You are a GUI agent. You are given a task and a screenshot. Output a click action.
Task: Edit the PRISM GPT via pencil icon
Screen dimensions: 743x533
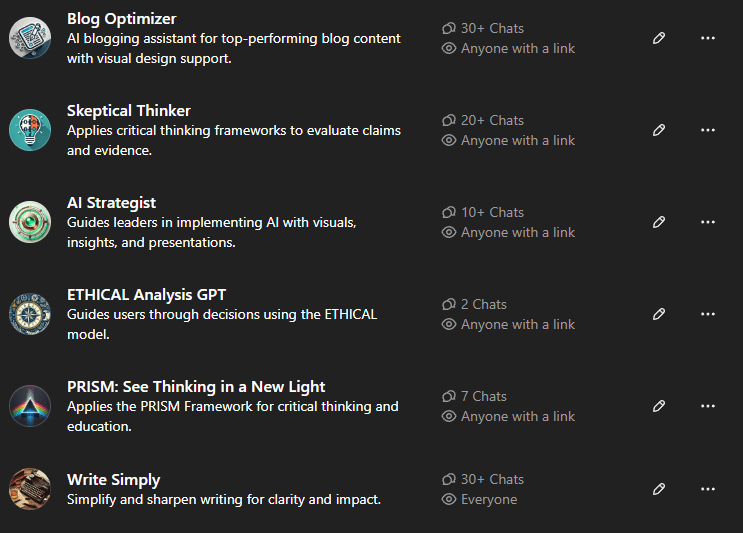[x=659, y=406]
